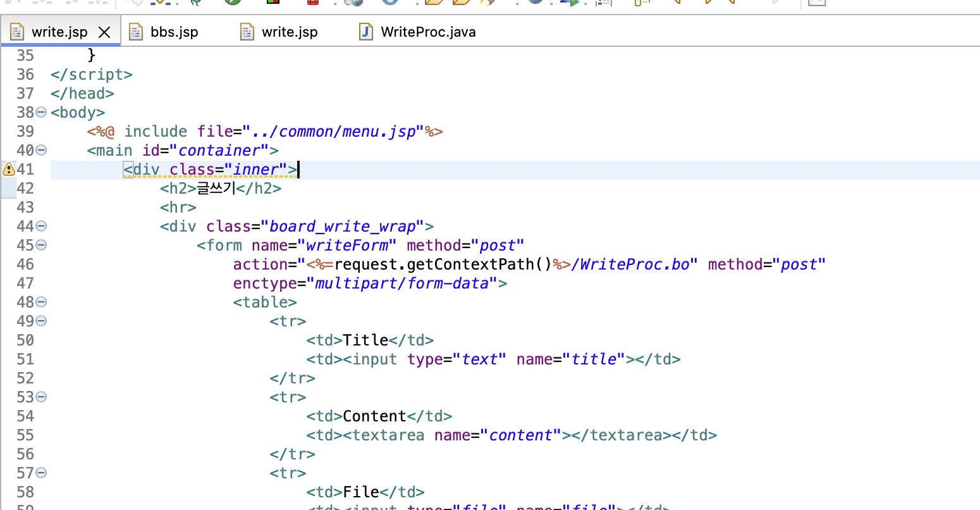980x510 pixels.
Task: Collapse the main container fold at line 40
Action: pyautogui.click(x=41, y=150)
